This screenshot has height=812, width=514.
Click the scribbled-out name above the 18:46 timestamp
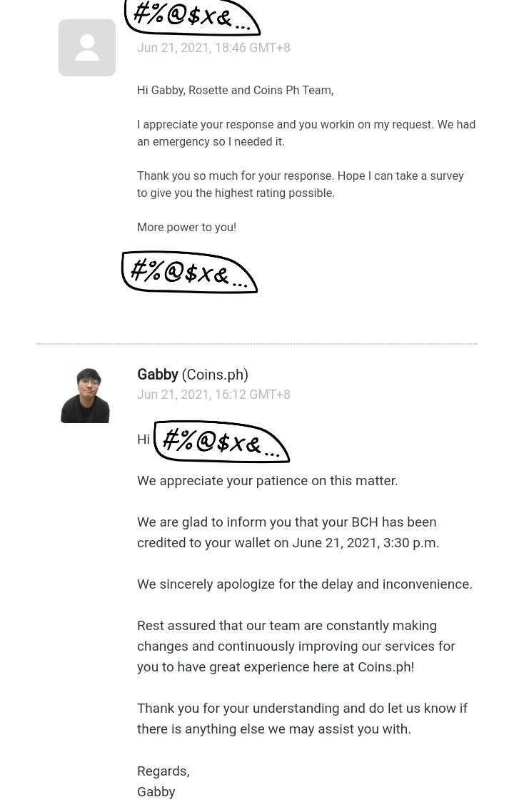[x=192, y=16]
